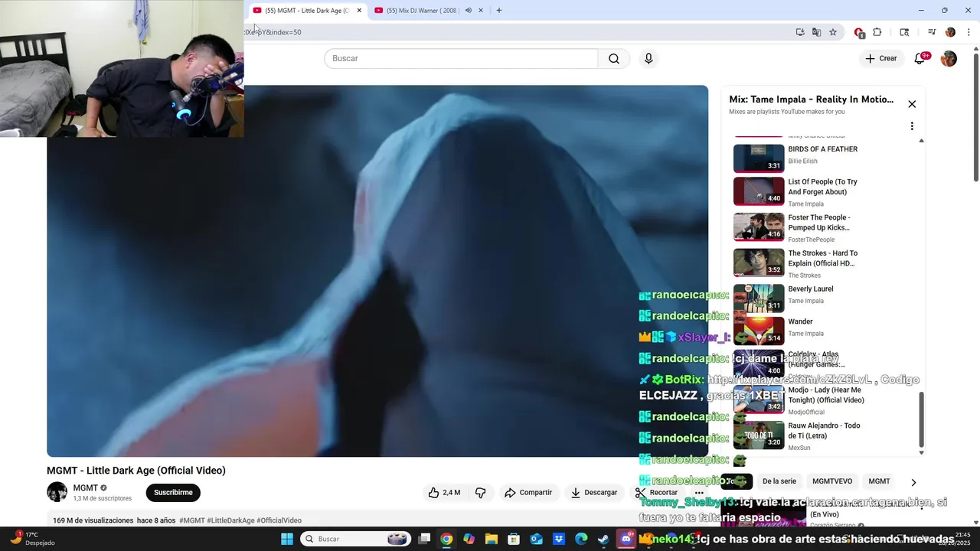
Task: Open Discord from the taskbar
Action: pos(626,539)
